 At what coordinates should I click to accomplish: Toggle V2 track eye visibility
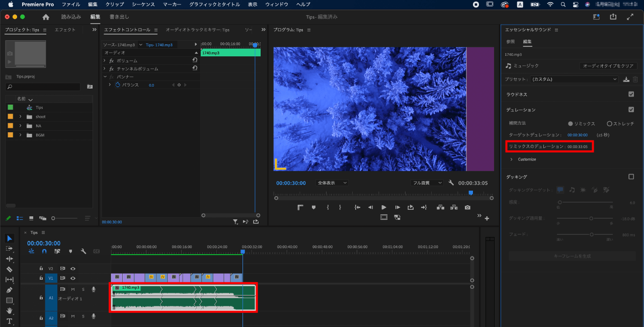pyautogui.click(x=73, y=269)
